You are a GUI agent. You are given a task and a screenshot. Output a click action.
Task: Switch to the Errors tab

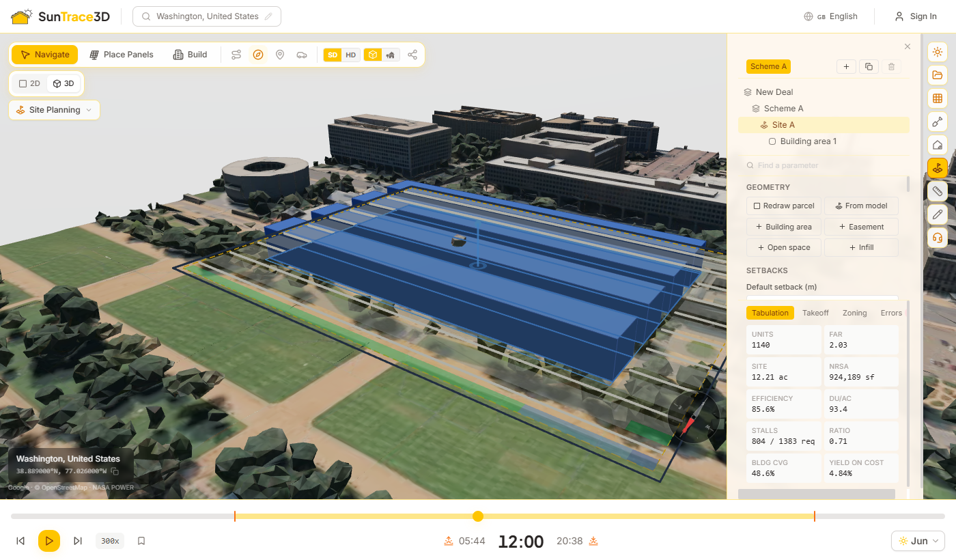click(891, 313)
